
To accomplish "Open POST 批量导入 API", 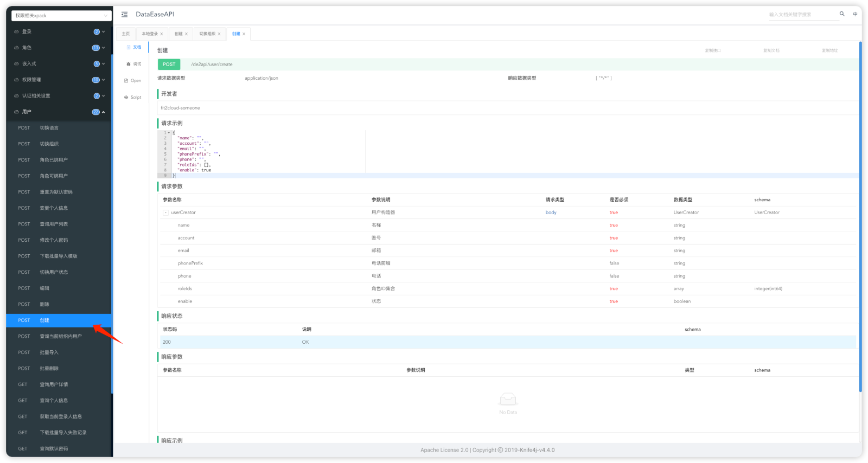I will 59,352.
